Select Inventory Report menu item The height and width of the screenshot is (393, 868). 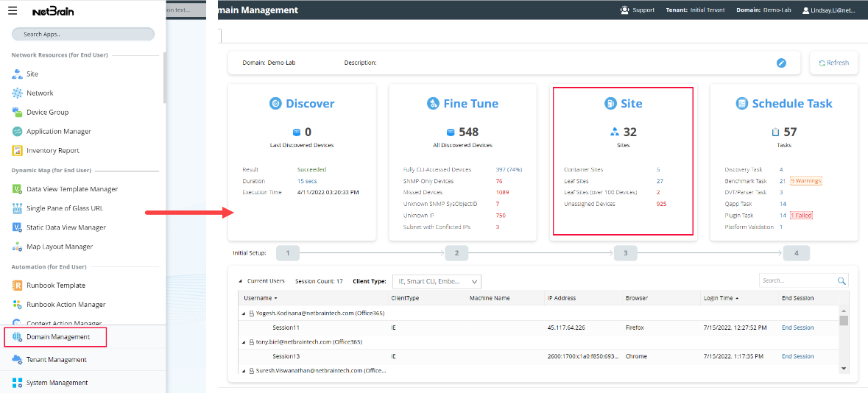[x=52, y=151]
